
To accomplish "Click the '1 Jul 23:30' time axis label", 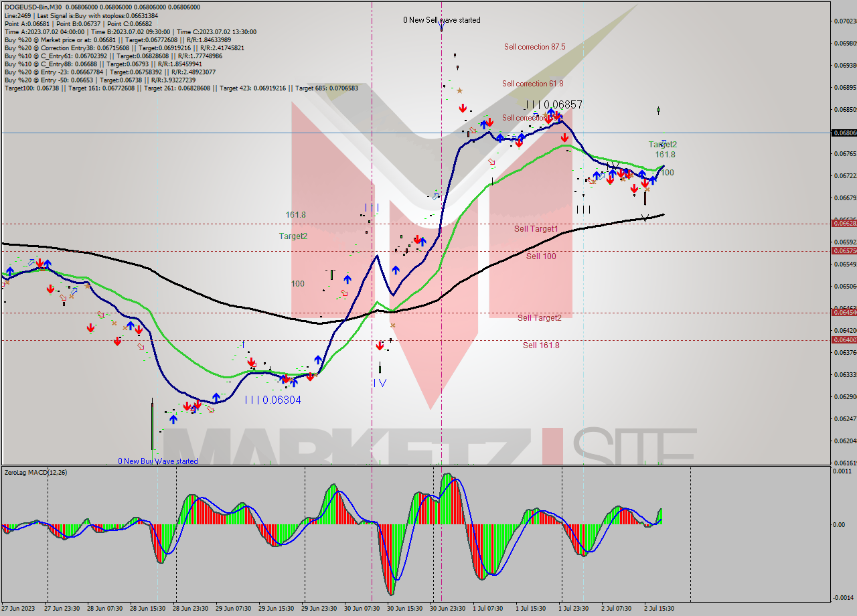I will point(574,609).
